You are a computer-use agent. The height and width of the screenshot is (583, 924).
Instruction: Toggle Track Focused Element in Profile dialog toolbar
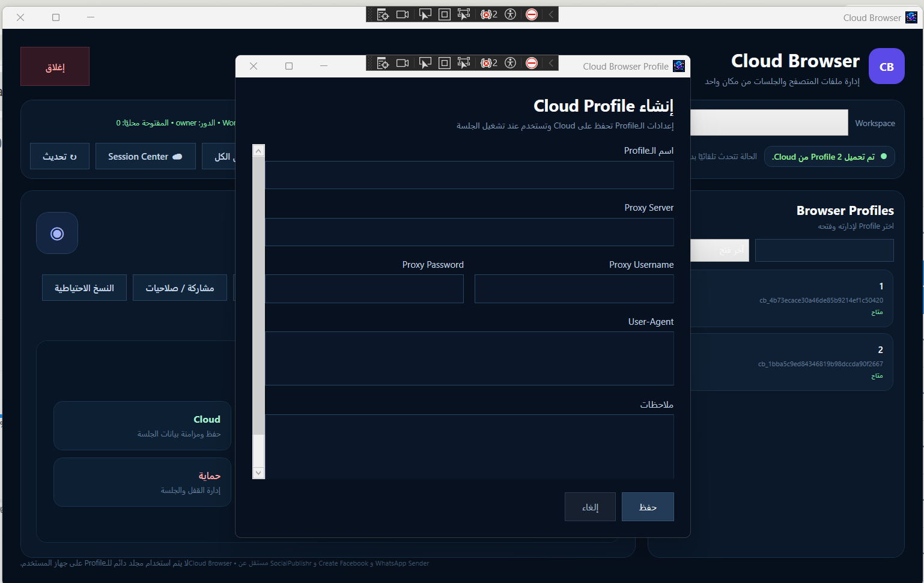(x=464, y=63)
